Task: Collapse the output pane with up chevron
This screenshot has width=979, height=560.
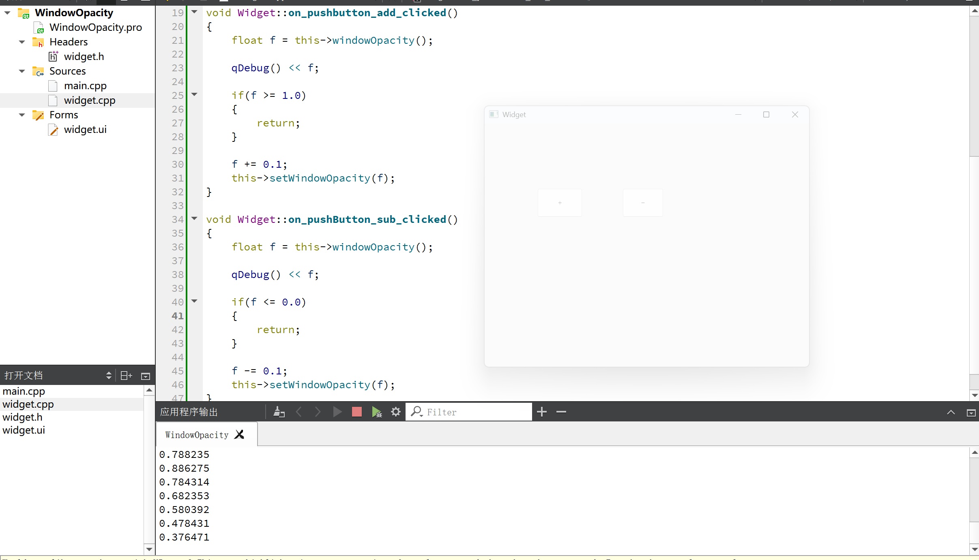Action: click(x=951, y=412)
